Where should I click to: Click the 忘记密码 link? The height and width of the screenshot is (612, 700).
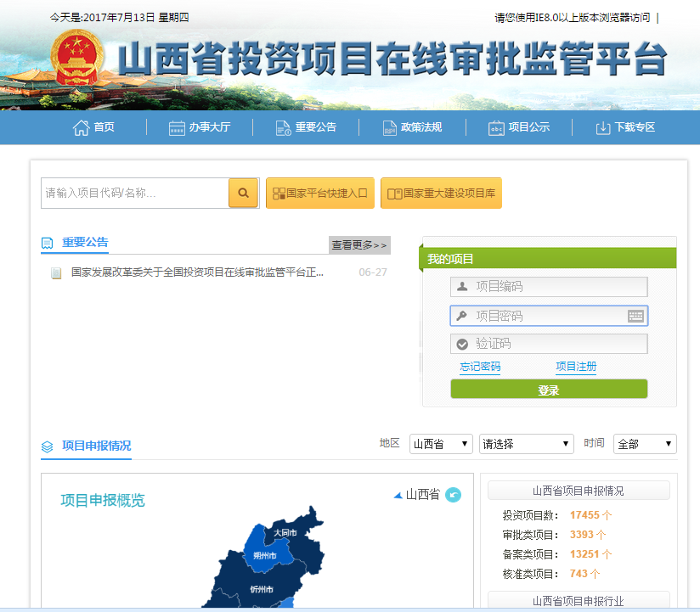coord(480,367)
